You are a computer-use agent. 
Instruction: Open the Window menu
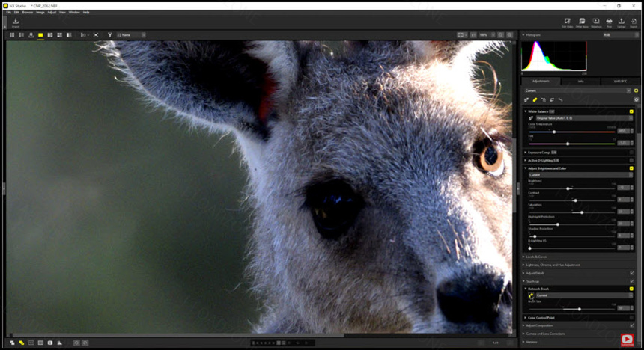(x=74, y=13)
